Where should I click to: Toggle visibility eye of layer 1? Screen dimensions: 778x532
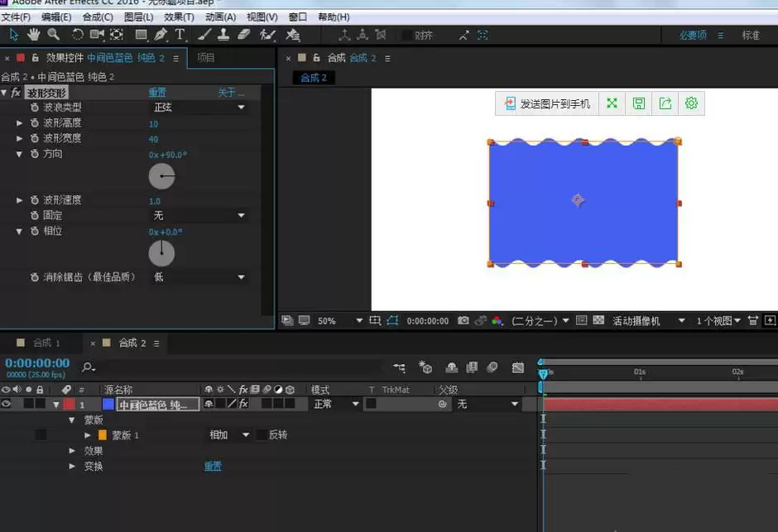click(x=6, y=404)
